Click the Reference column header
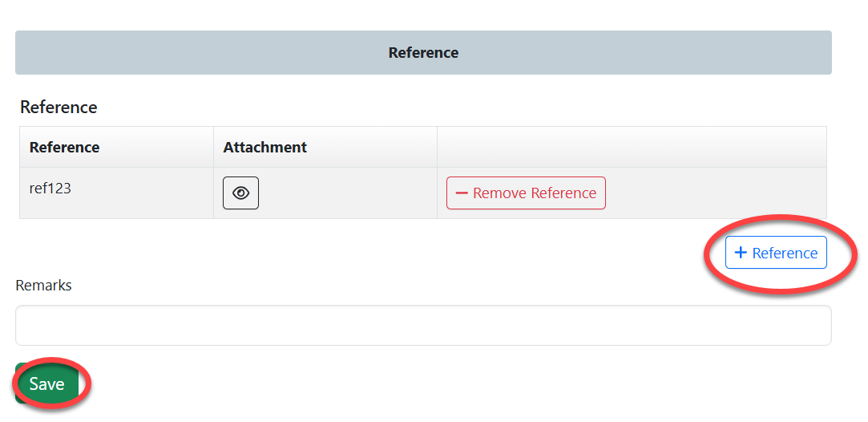868x422 pixels. tap(65, 148)
